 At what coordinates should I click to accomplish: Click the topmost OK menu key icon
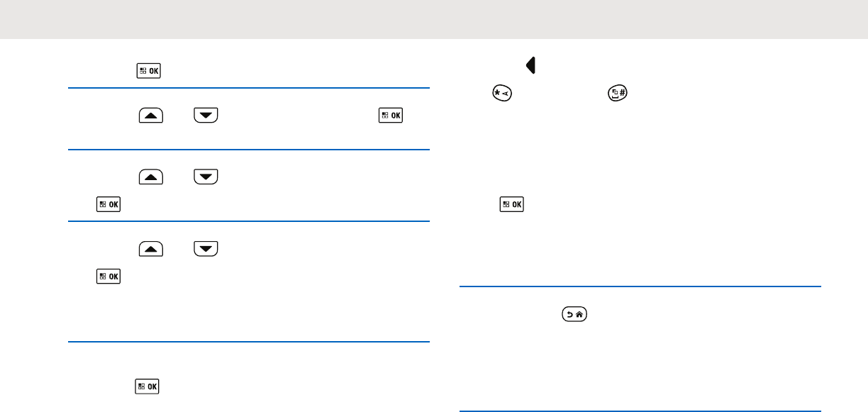[x=149, y=70]
